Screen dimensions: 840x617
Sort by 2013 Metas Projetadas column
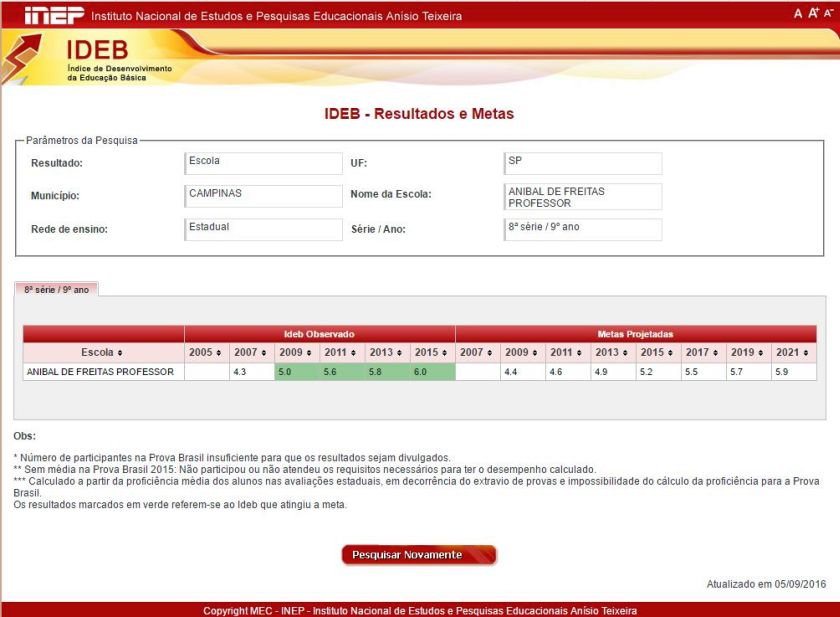click(613, 352)
